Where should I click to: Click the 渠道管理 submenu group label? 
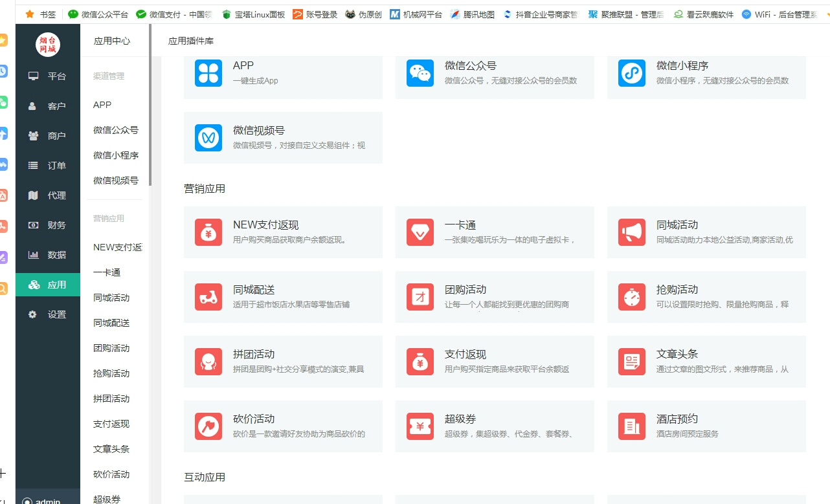(x=109, y=76)
